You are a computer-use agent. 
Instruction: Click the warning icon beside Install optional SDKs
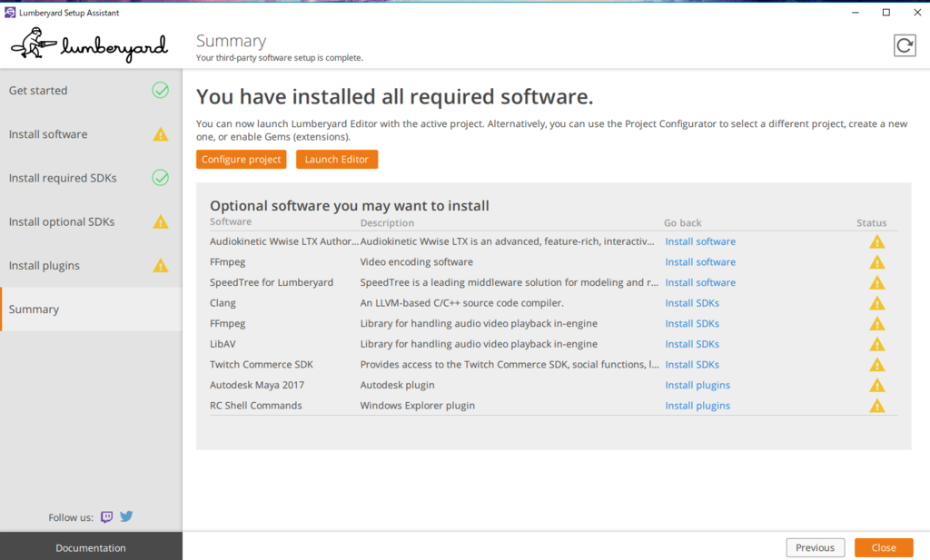click(x=160, y=222)
